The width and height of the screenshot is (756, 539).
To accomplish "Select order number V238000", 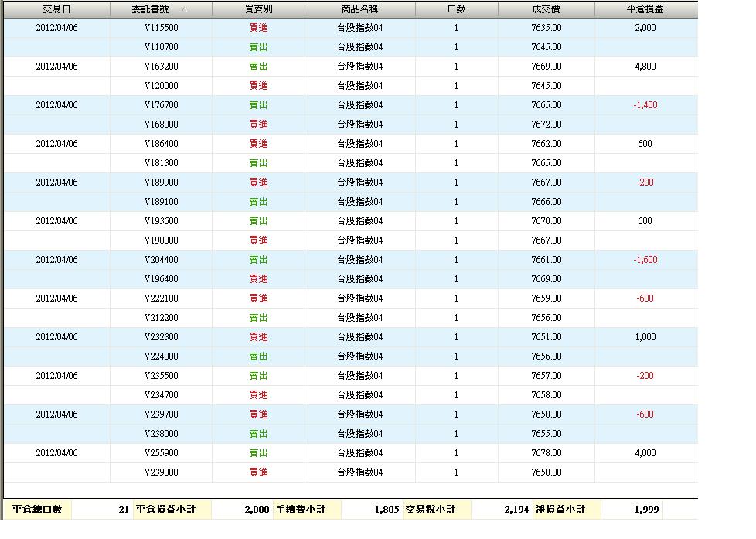I will tap(161, 433).
